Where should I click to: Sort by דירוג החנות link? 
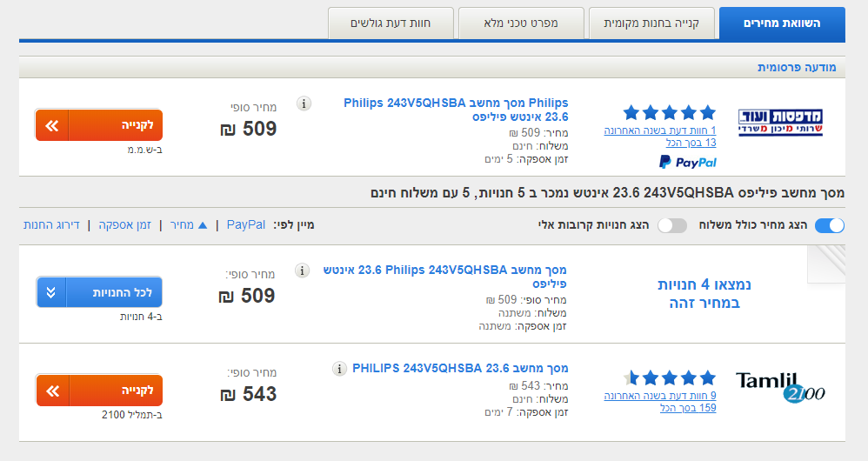point(51,225)
